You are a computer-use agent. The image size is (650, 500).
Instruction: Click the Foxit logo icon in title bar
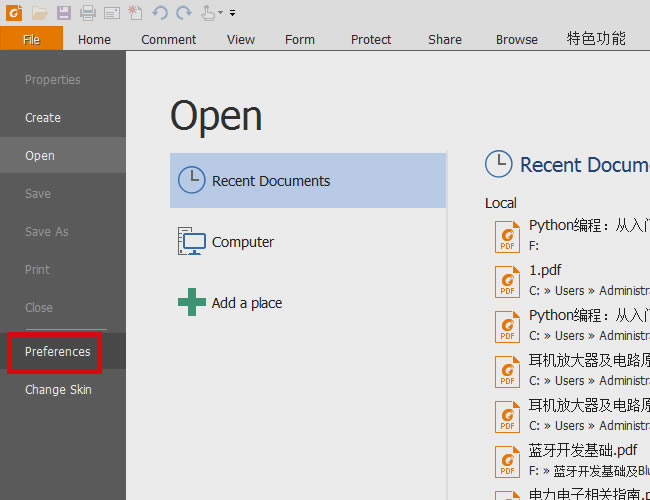(x=14, y=13)
